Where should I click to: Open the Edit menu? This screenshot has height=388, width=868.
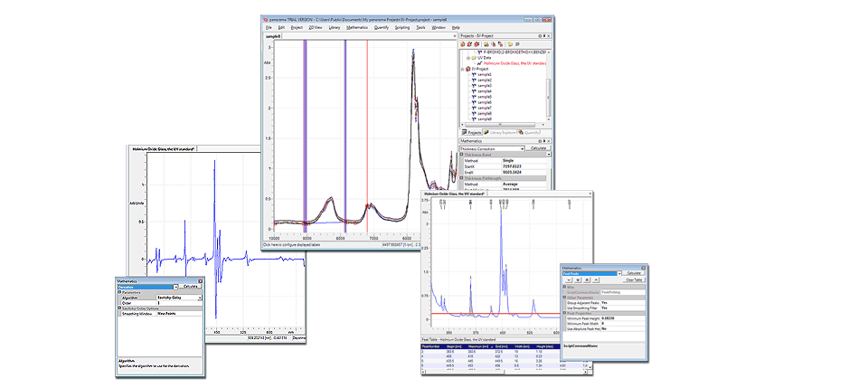click(x=282, y=27)
